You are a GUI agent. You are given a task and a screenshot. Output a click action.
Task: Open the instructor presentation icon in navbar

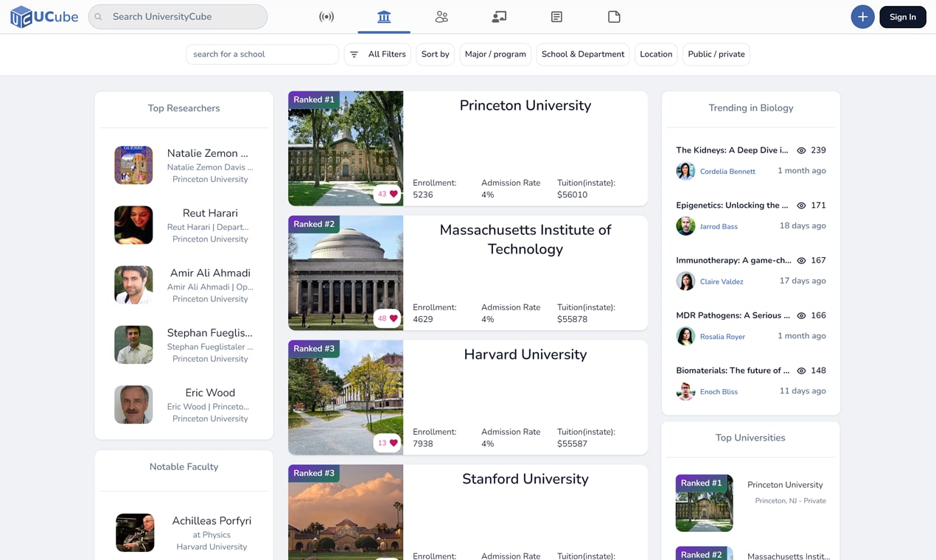499,16
